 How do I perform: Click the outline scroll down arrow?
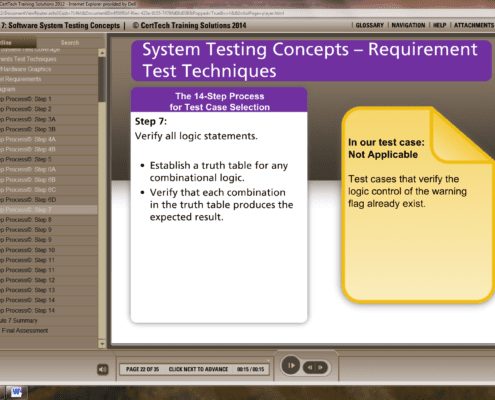point(102,344)
